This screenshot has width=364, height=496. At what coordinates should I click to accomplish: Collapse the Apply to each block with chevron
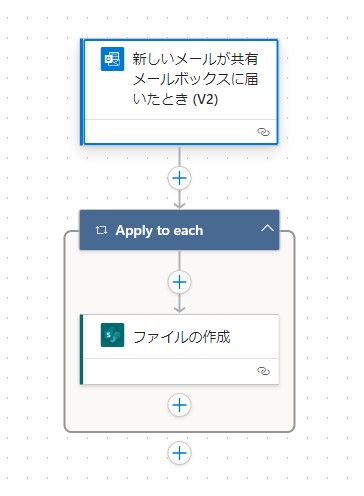click(267, 228)
